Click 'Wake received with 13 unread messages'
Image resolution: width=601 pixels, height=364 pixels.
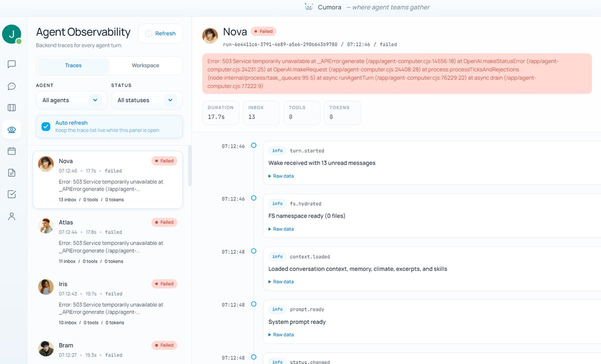pos(322,163)
